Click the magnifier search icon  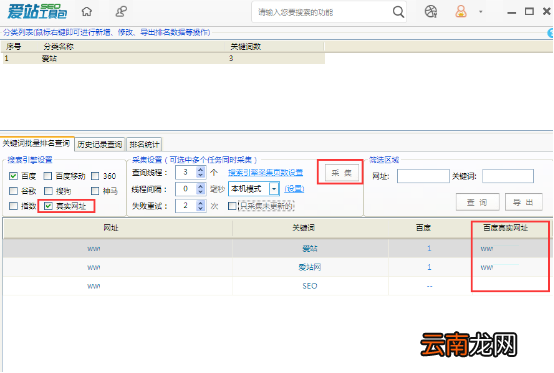(x=399, y=12)
